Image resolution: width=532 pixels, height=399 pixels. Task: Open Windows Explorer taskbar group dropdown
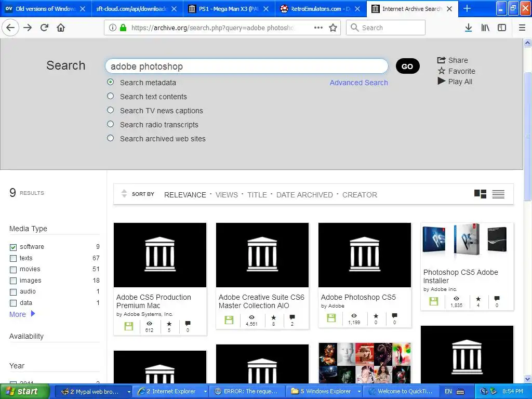pyautogui.click(x=358, y=392)
